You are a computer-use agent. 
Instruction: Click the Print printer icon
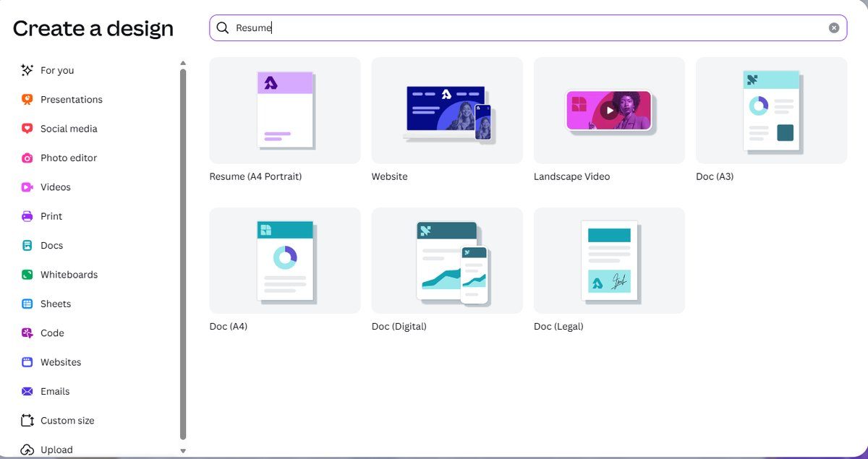27,216
